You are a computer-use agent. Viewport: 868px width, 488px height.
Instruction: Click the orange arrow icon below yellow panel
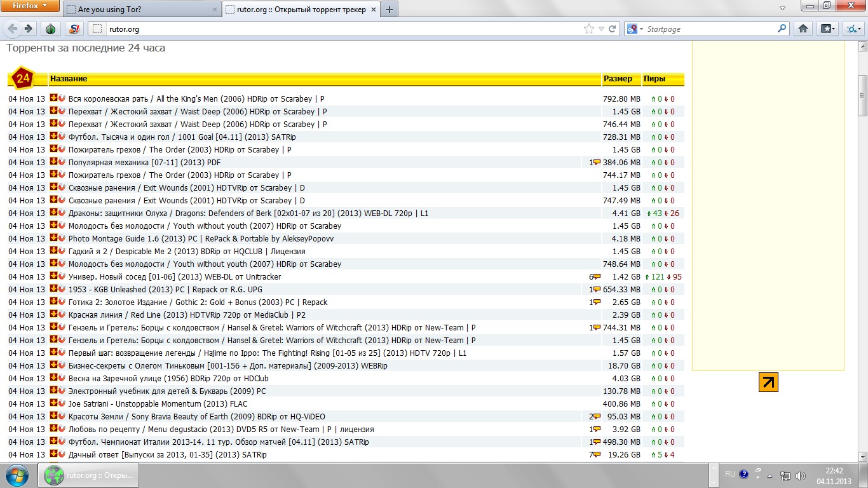click(768, 382)
